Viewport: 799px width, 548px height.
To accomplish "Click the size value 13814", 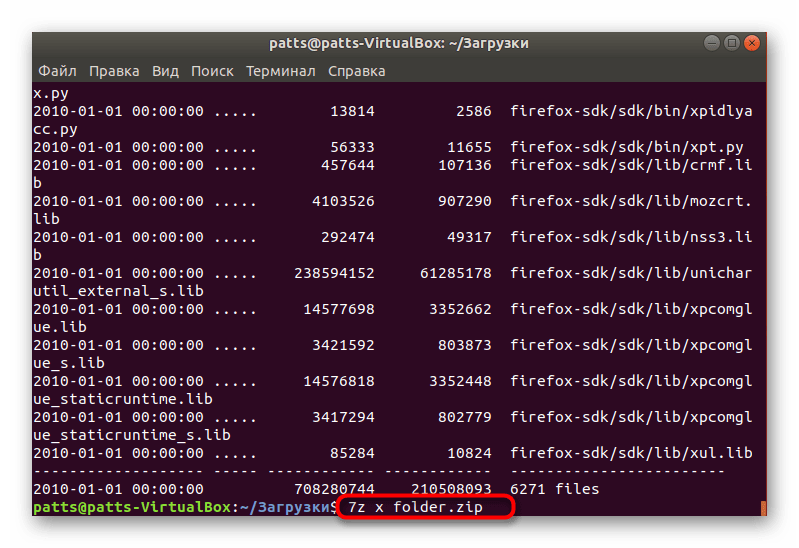I will click(x=352, y=111).
